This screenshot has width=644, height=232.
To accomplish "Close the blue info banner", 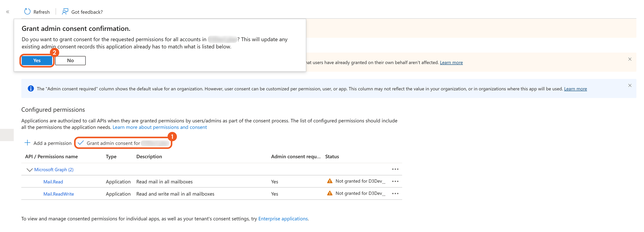I will click(x=630, y=86).
